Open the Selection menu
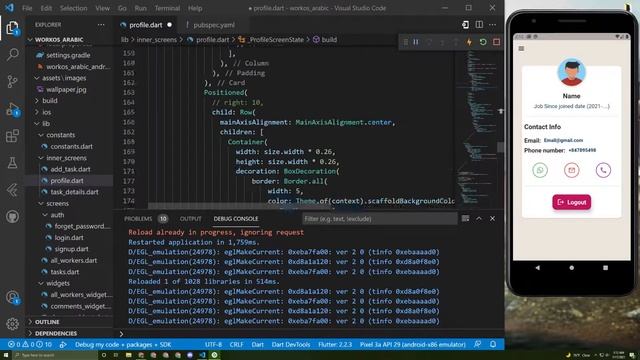Image resolution: width=640 pixels, height=360 pixels. coord(73,8)
